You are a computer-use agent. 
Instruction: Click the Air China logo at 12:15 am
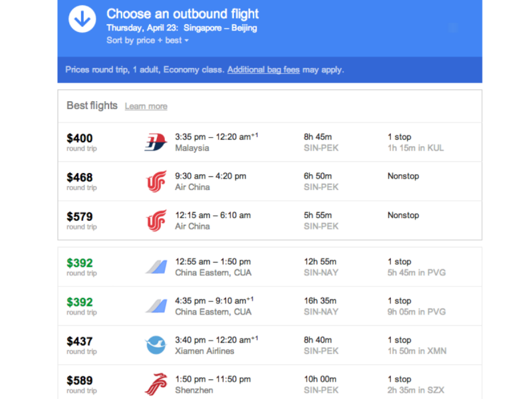(156, 221)
